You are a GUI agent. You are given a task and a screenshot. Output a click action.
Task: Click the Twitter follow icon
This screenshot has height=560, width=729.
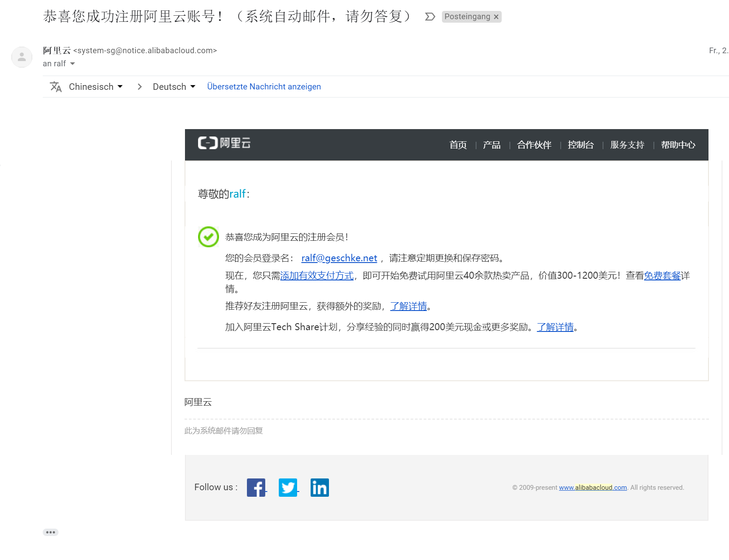288,488
